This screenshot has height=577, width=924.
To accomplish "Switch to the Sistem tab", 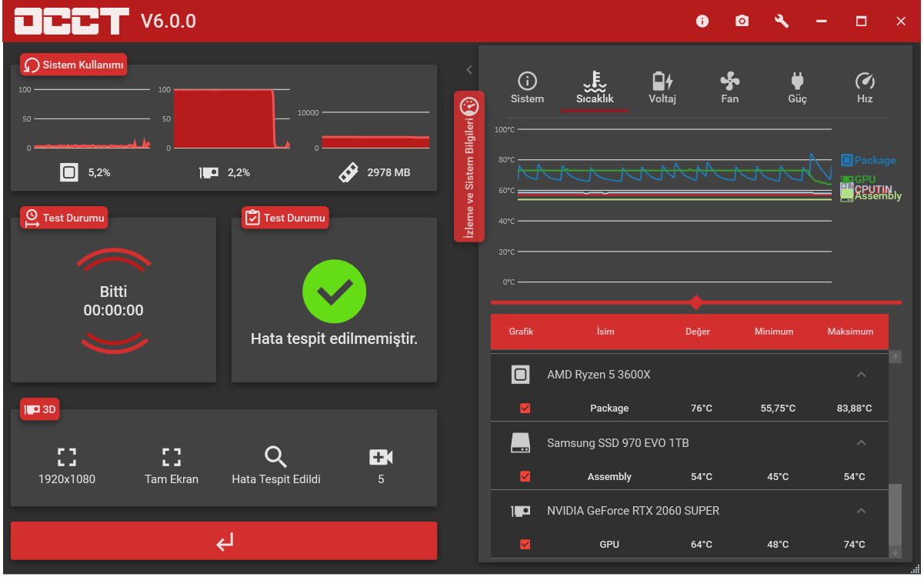I will [x=527, y=88].
